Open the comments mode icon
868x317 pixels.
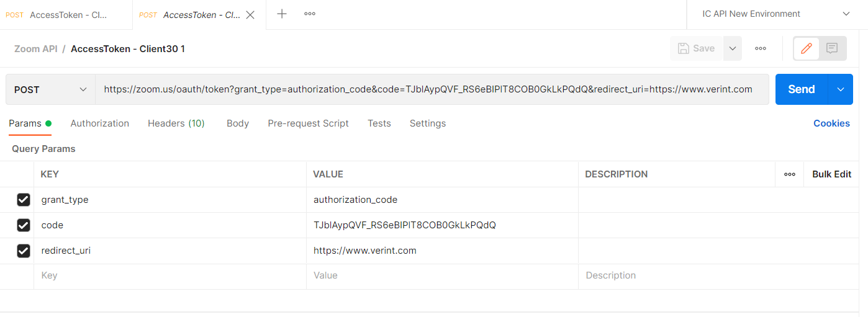pyautogui.click(x=833, y=48)
